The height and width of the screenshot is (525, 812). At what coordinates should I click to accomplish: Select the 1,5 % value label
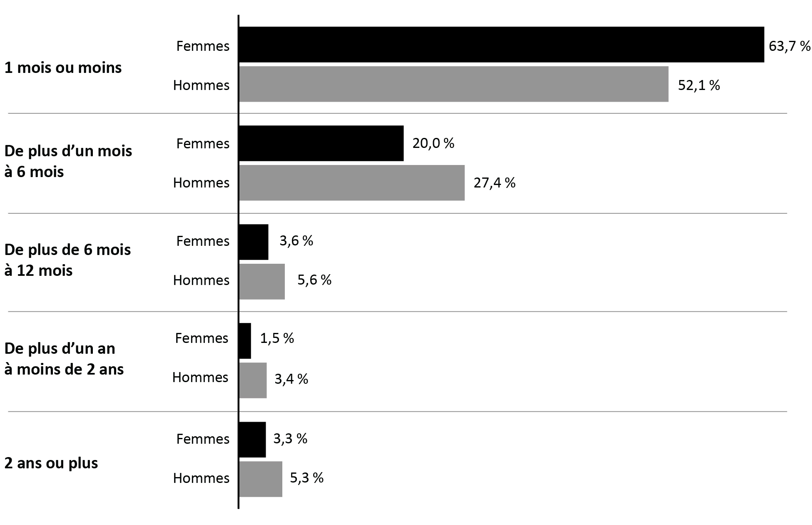click(277, 338)
